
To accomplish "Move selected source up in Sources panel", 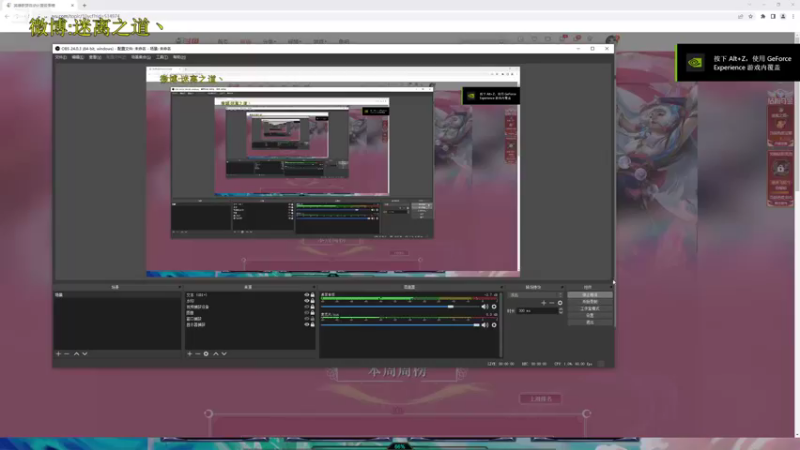I will coord(216,354).
